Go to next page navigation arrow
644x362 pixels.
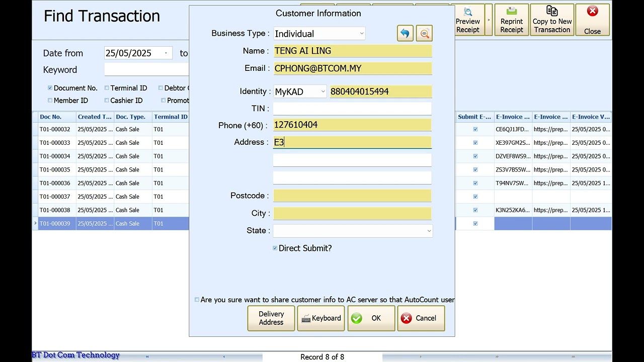[497, 357]
